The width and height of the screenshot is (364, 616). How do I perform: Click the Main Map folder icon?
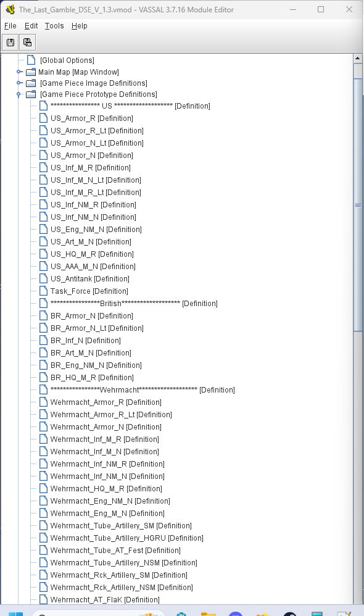31,72
